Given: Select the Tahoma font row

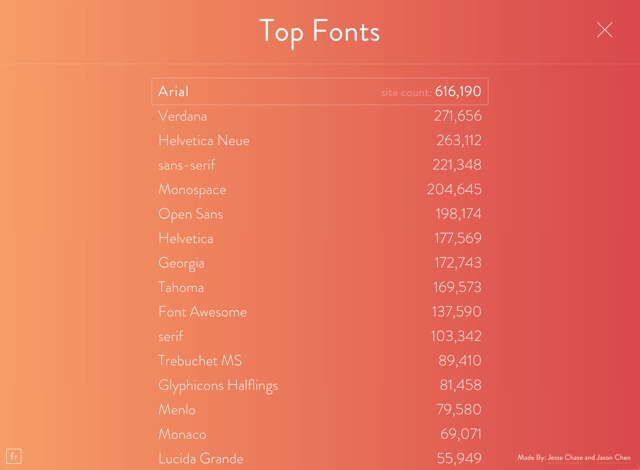Looking at the screenshot, I should (x=320, y=287).
